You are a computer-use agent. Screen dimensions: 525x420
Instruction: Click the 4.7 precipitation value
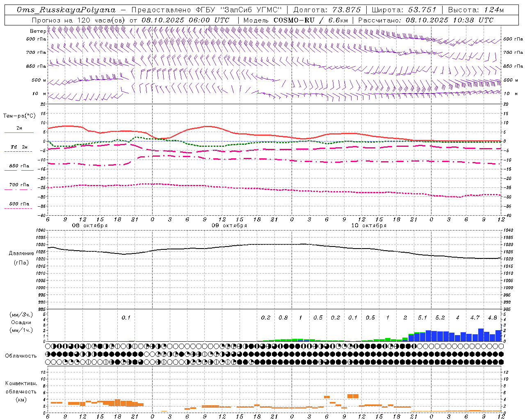[x=475, y=317]
